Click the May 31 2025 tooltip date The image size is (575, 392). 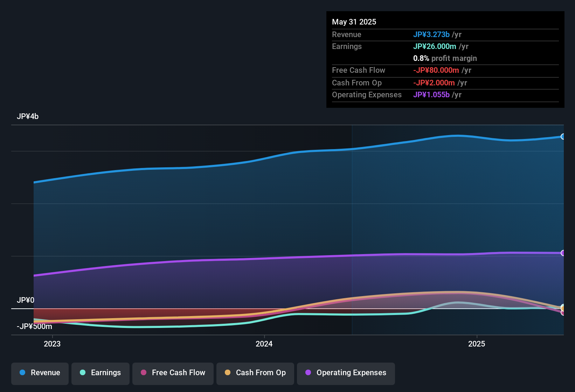point(354,22)
